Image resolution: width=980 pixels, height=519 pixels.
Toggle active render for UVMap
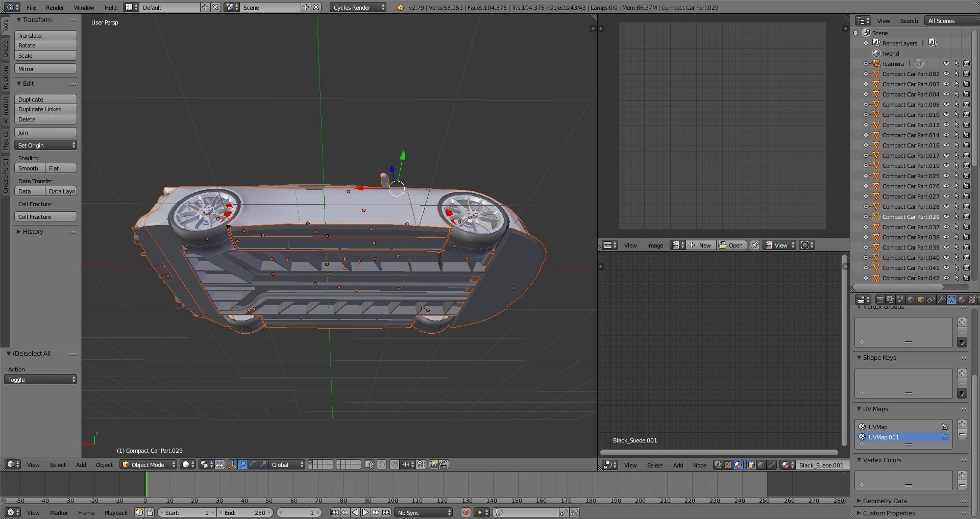(x=945, y=427)
